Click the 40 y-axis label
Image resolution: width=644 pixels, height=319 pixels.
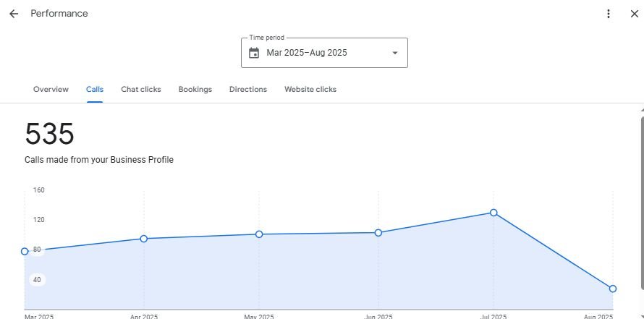coord(37,280)
